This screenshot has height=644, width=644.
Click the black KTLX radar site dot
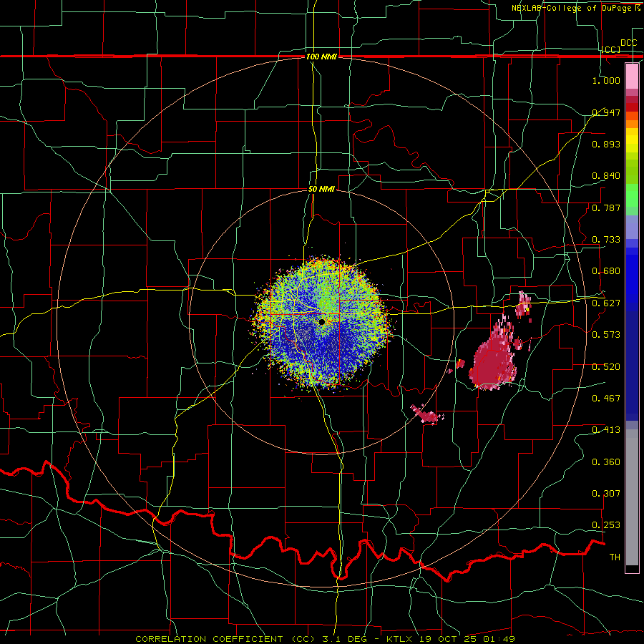click(322, 322)
